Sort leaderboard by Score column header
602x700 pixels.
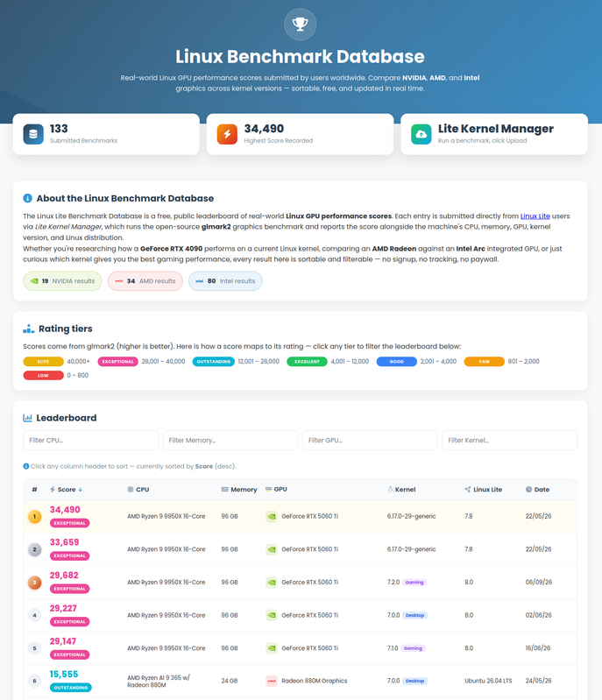[x=66, y=490]
